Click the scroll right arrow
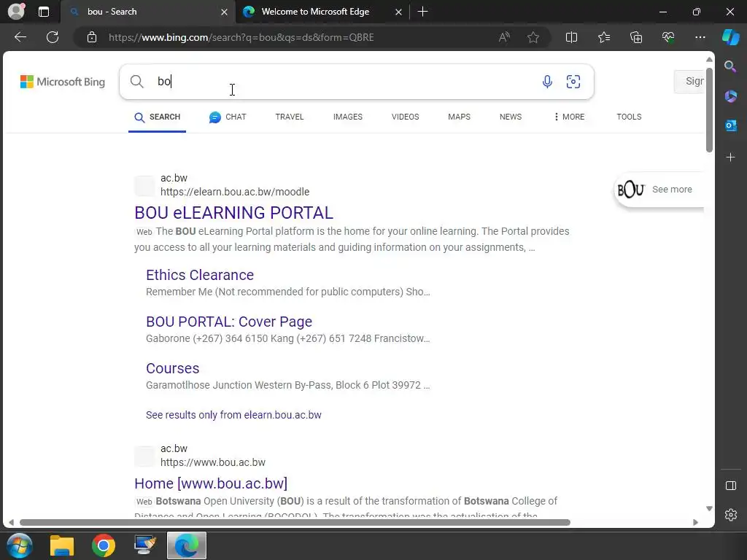Screen dimensions: 747x560 pos(695,522)
